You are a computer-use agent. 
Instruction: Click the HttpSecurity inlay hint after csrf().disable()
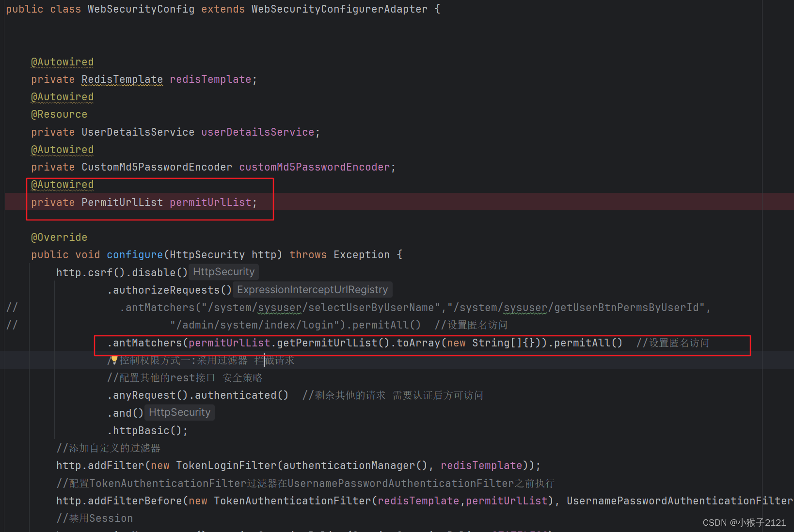tap(223, 272)
